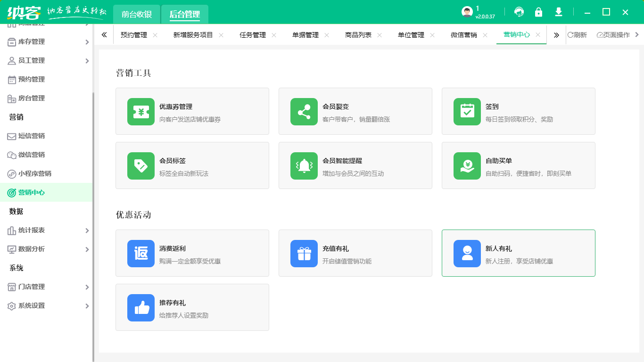644x362 pixels.
Task: Switch to the 预约管理 page tab
Action: click(134, 35)
